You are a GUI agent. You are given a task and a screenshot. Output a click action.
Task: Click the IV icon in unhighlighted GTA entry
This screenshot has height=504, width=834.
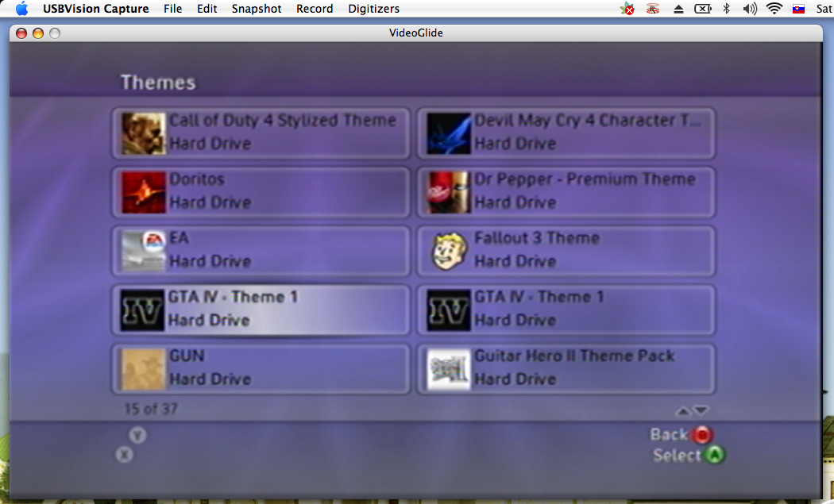[449, 310]
